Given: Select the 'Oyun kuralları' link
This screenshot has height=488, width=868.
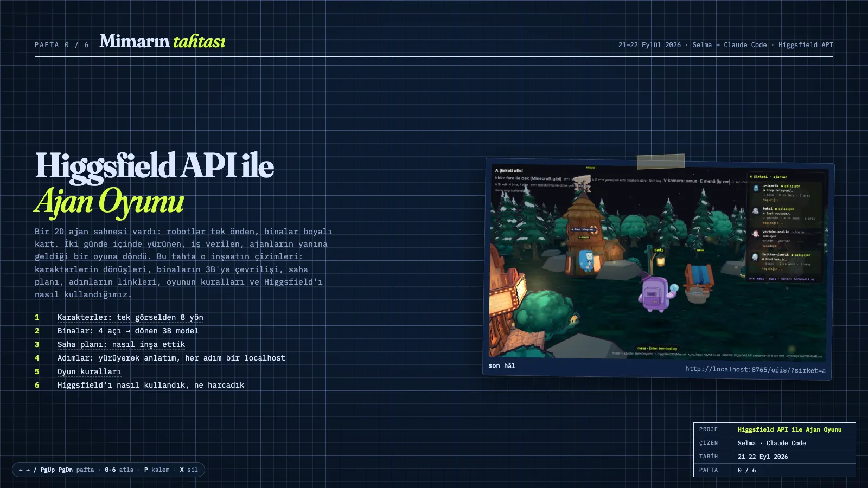Looking at the screenshot, I should [x=89, y=371].
